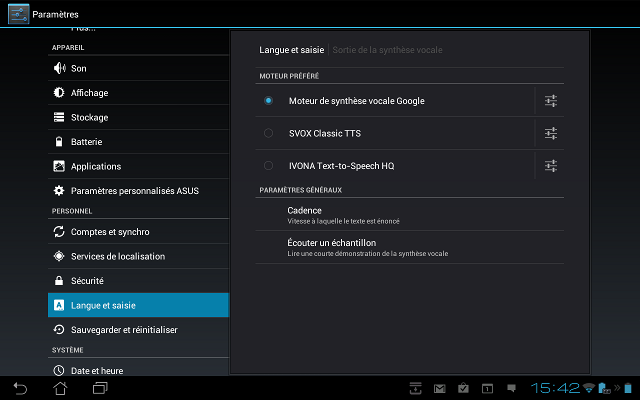This screenshot has height=400, width=640.
Task: Open the calendar notification icon
Action: [x=487, y=388]
